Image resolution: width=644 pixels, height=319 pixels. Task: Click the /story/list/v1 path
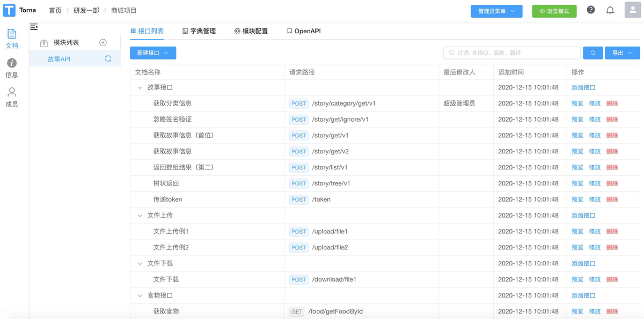(x=330, y=167)
